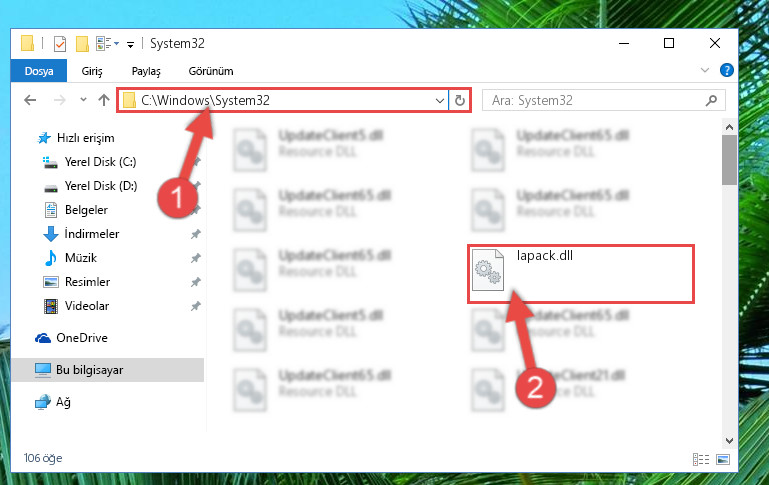The height and width of the screenshot is (485, 769).
Task: Open the recent locations dropdown arrow
Action: point(83,100)
